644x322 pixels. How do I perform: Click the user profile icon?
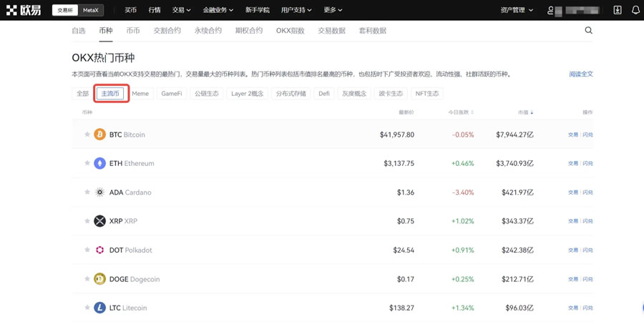pyautogui.click(x=550, y=10)
